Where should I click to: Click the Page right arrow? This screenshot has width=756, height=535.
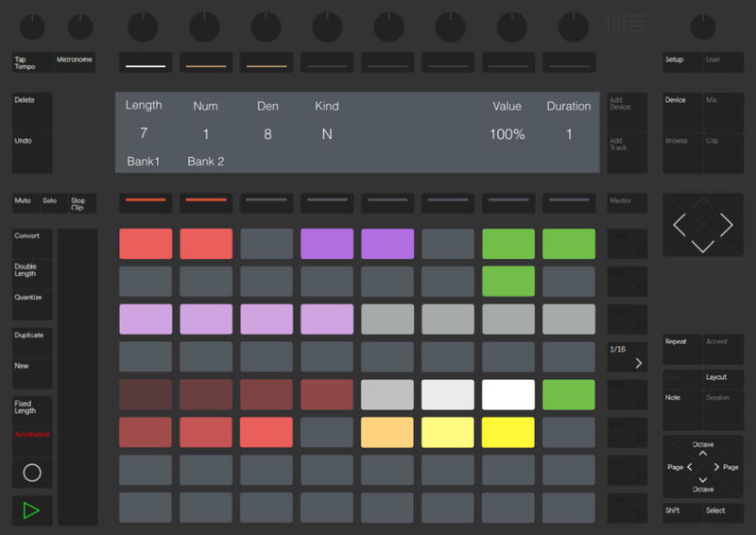click(716, 467)
